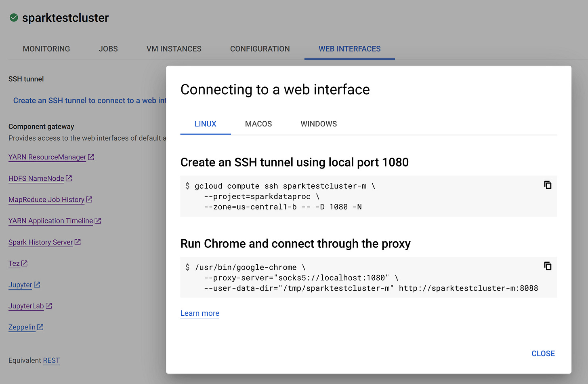Open the Tez web interface link
Image resolution: width=588 pixels, height=384 pixels.
(14, 264)
